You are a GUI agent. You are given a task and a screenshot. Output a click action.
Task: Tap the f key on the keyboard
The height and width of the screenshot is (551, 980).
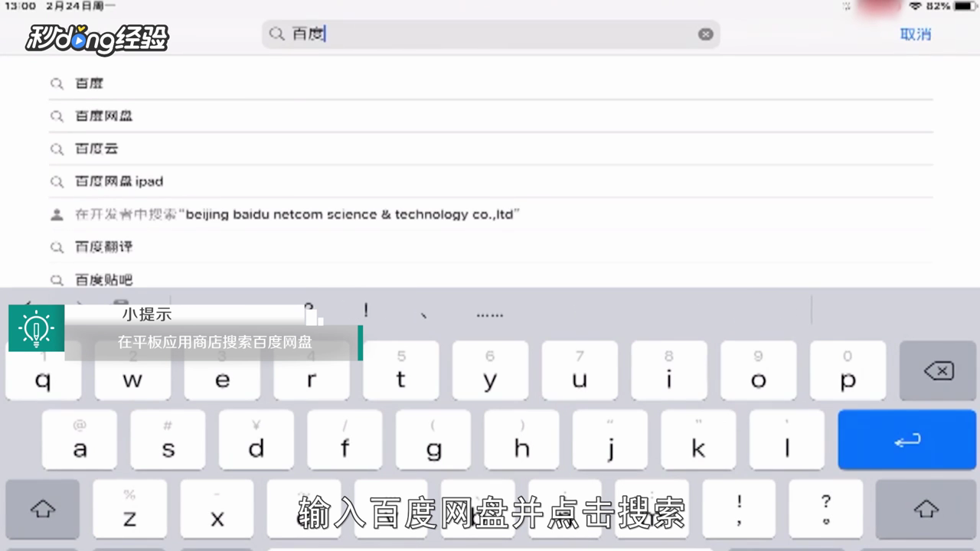point(345,440)
